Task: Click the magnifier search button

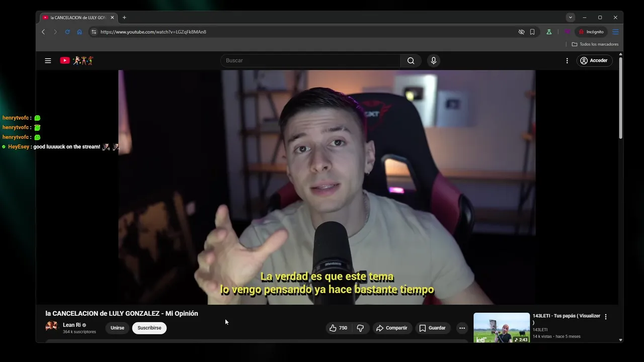Action: 411,60
